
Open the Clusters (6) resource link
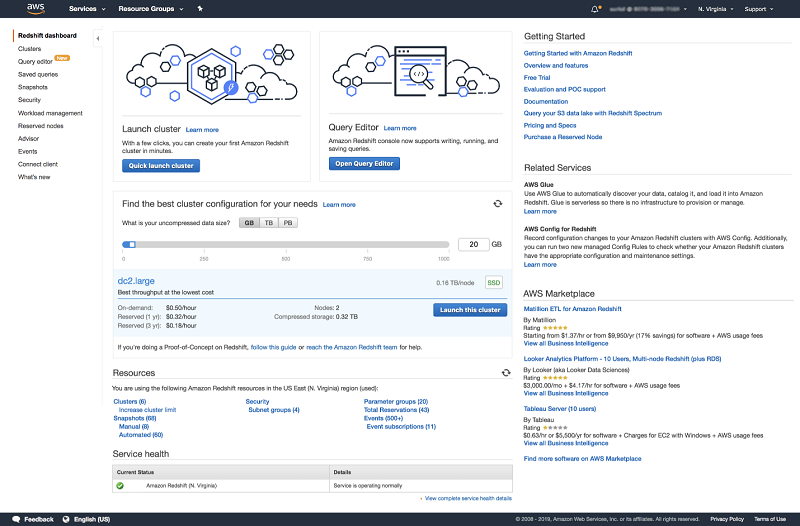coord(130,402)
